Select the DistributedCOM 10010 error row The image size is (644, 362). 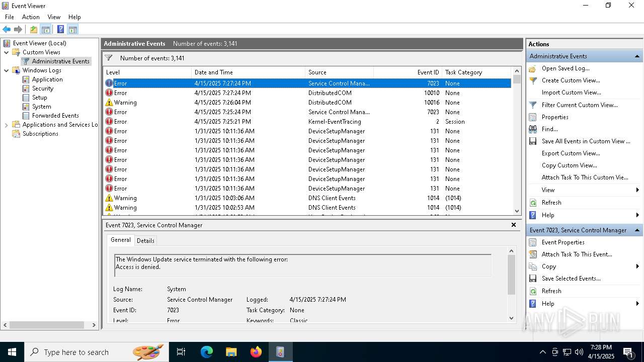(307, 93)
